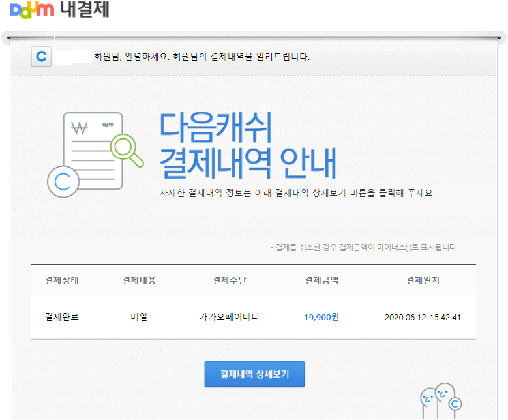This screenshot has height=420, width=508.
Task: Click the 카카오페이머니 payment method cell
Action: (x=230, y=316)
